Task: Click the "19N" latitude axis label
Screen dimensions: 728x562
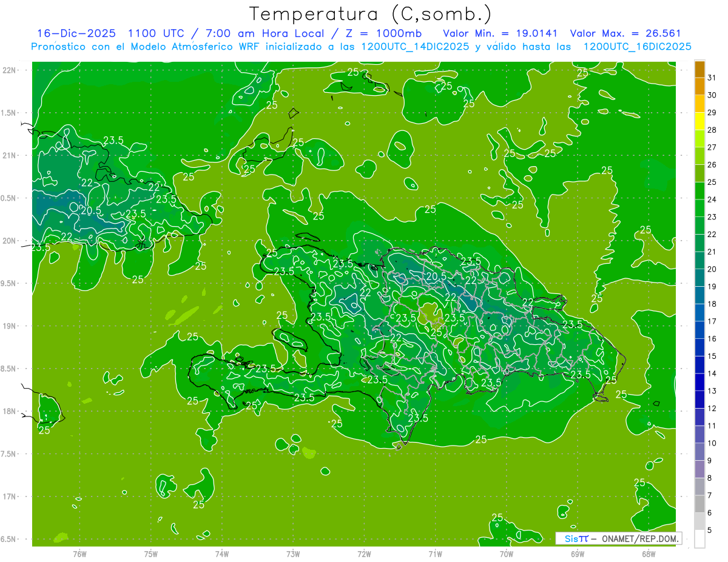Action: (x=10, y=326)
